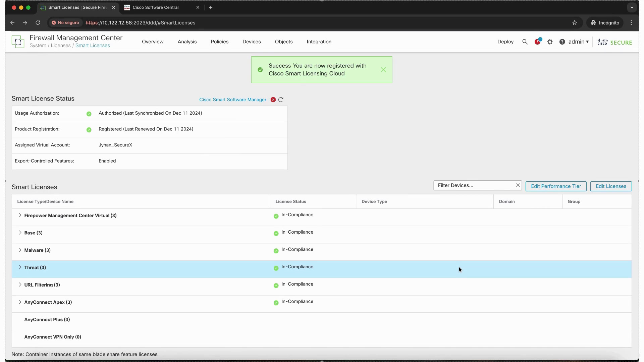
Task: Click the Firewall Management Center logo icon
Action: [18, 42]
